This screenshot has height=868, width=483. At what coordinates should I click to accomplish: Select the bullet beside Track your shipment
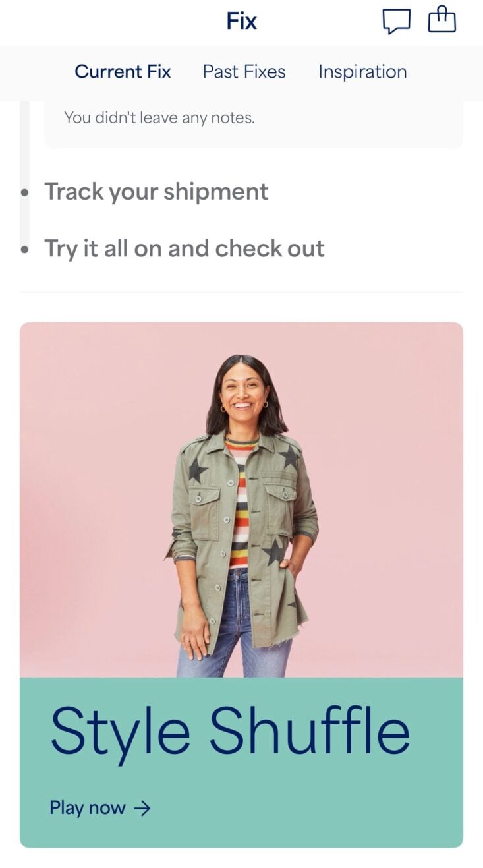(x=25, y=193)
